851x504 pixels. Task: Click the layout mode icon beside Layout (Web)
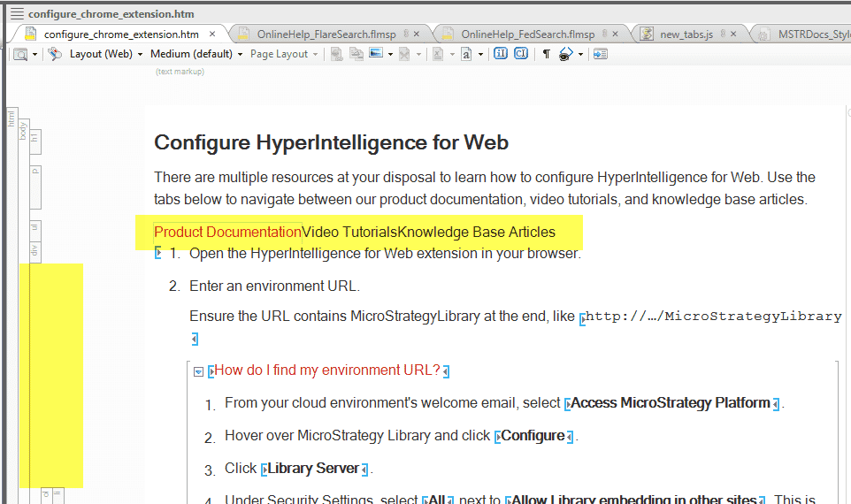[55, 54]
